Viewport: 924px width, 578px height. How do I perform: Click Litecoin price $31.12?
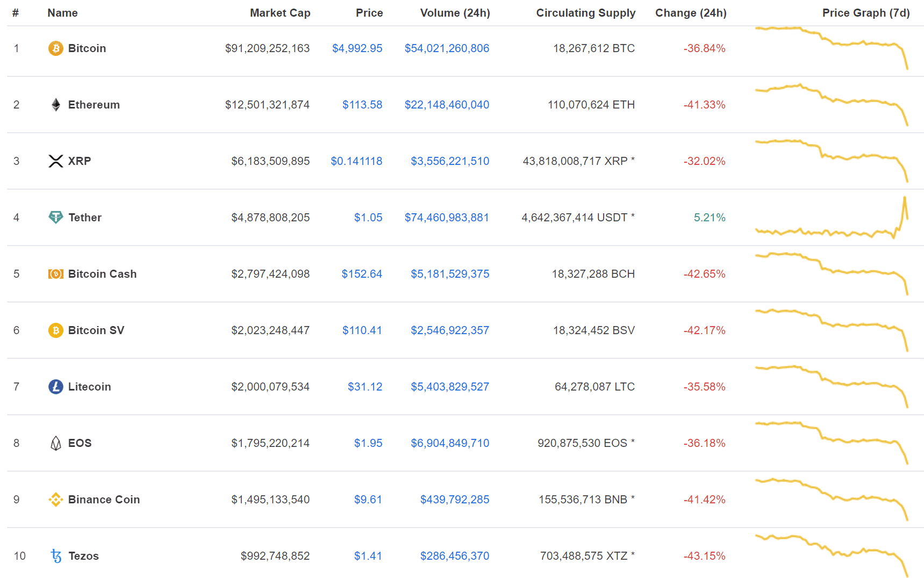(x=365, y=387)
